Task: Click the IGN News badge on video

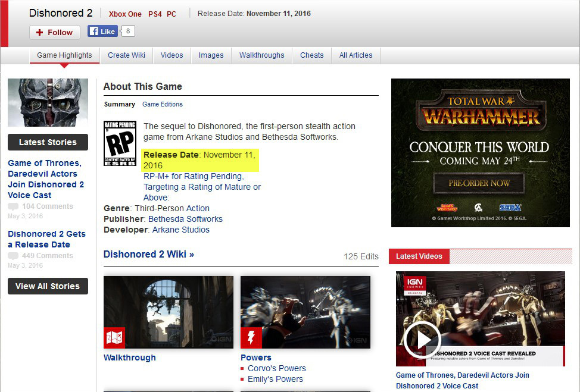Action: coord(414,285)
